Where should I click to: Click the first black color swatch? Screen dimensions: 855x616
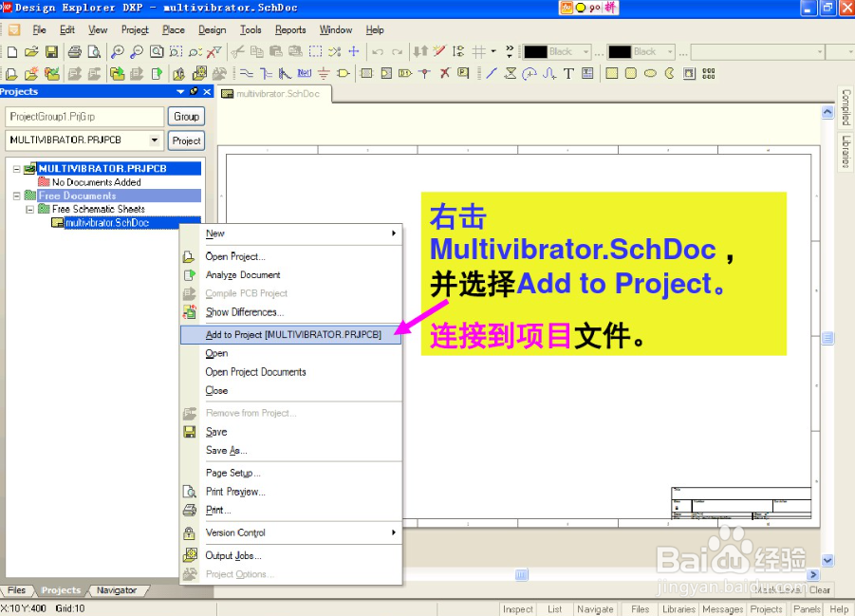[x=535, y=52]
